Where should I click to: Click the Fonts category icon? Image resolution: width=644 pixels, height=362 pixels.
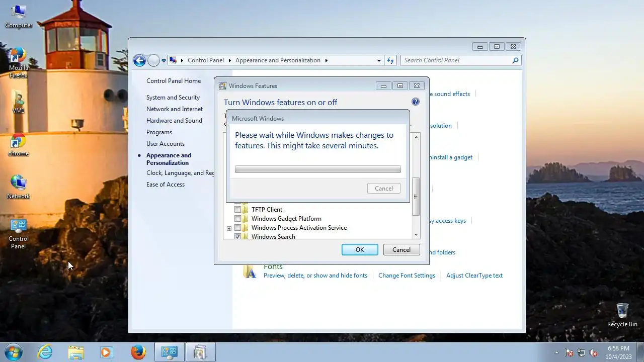(x=250, y=271)
